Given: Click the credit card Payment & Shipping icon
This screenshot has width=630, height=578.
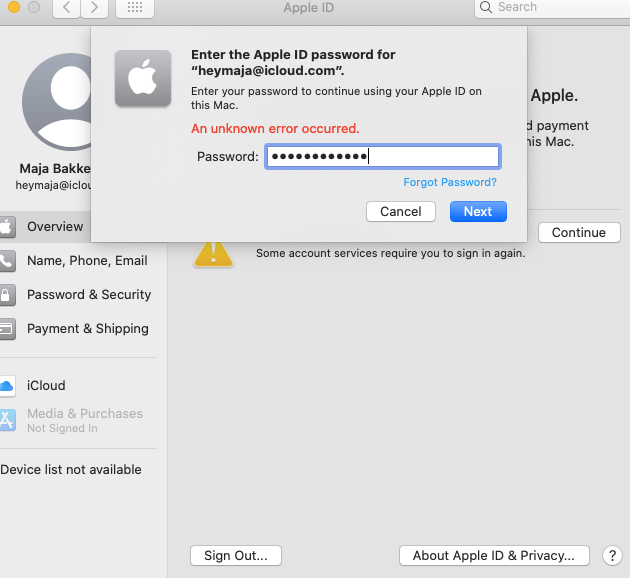Looking at the screenshot, I should pos(6,329).
